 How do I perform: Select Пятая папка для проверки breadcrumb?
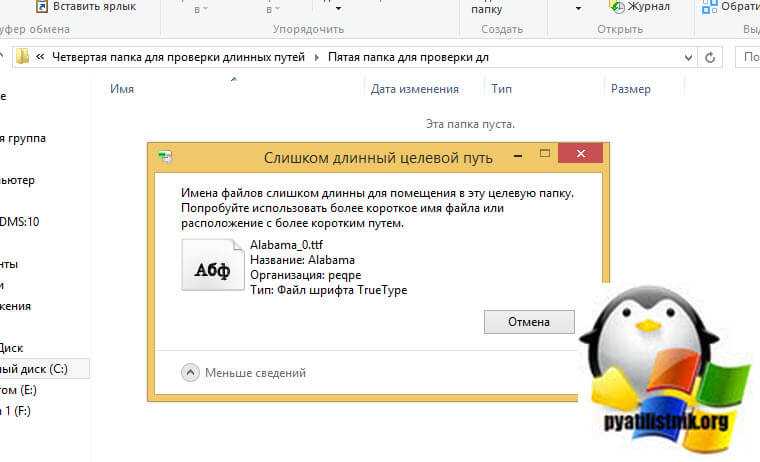tap(408, 57)
